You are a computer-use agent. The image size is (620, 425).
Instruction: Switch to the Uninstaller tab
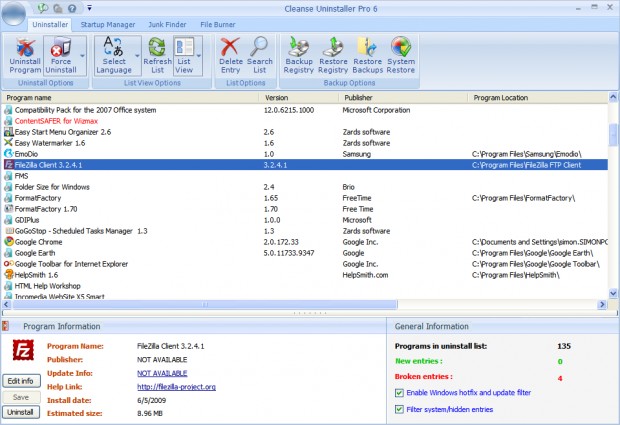50,25
